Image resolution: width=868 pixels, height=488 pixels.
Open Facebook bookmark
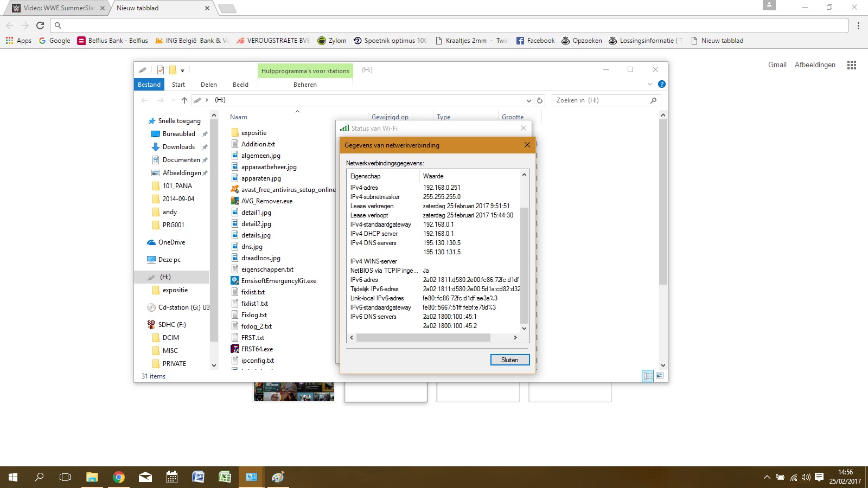point(535,41)
